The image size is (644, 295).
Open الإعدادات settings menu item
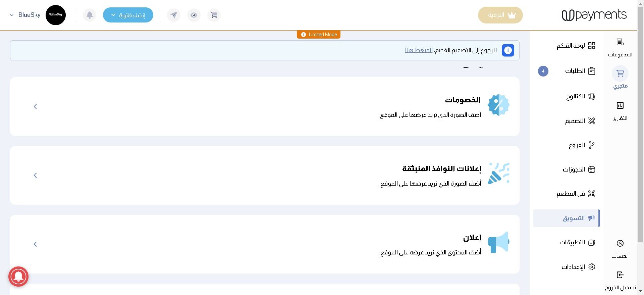(578, 267)
